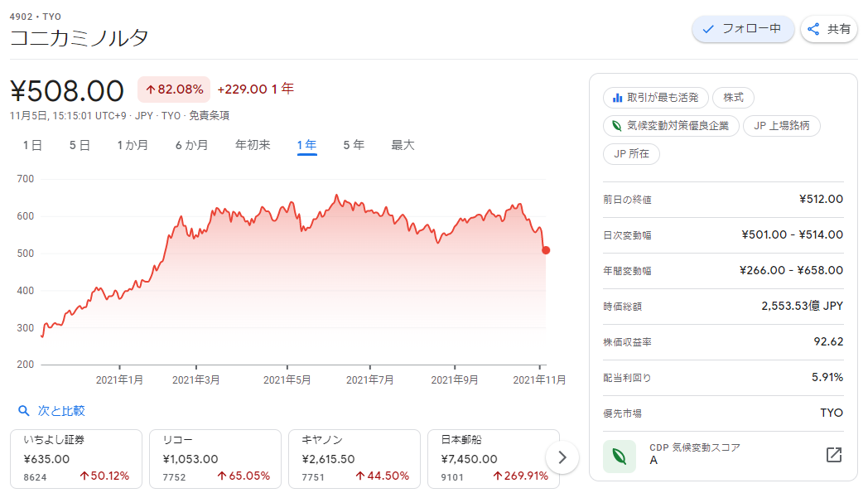This screenshot has width=868, height=493.
Task: Click the 日次変動幅 value ¥501.00 - ¥514.00
Action: point(792,234)
